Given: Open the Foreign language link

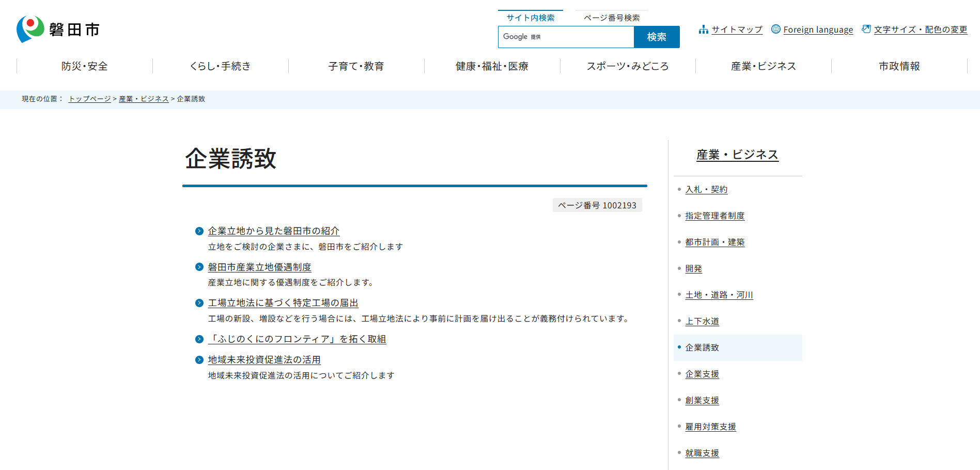Looking at the screenshot, I should point(818,29).
